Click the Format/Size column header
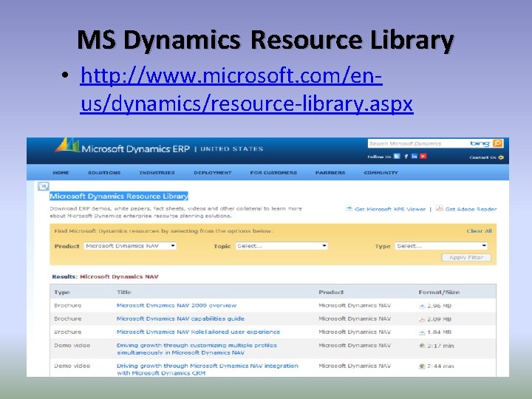Screen dimensions: 532x399 [x=439, y=292]
